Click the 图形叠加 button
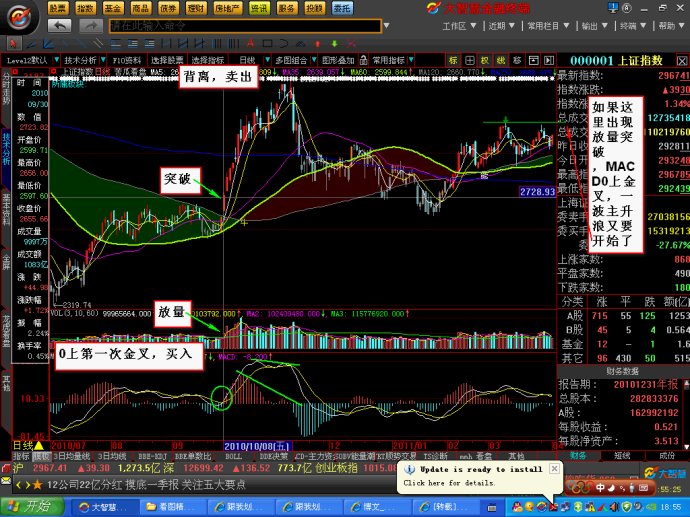 pyautogui.click(x=338, y=60)
